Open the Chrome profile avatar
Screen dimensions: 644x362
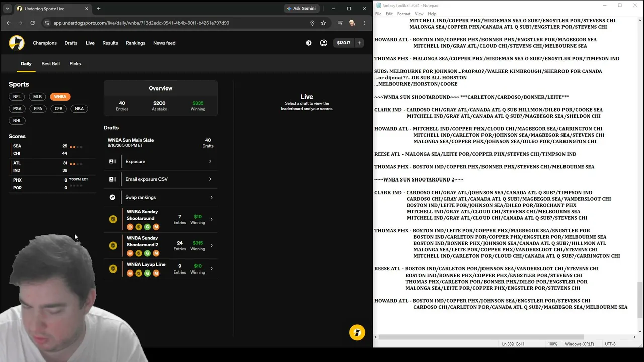(x=352, y=23)
